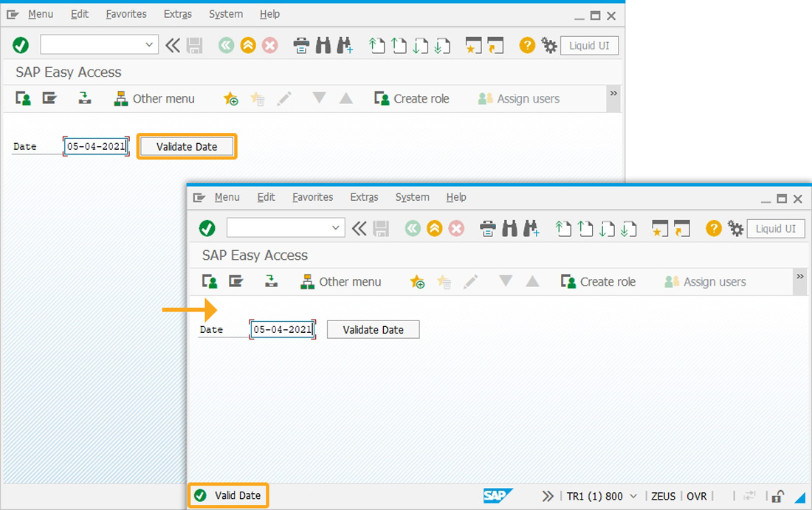
Task: Click the yellow Exit icon in the back window
Action: point(248,46)
